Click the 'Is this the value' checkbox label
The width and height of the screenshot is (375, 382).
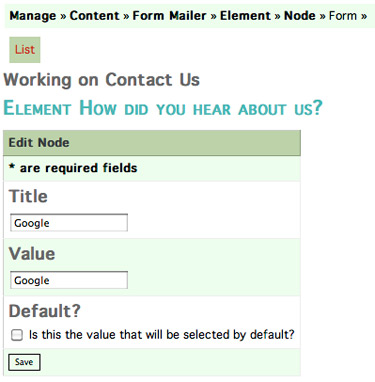(x=162, y=334)
